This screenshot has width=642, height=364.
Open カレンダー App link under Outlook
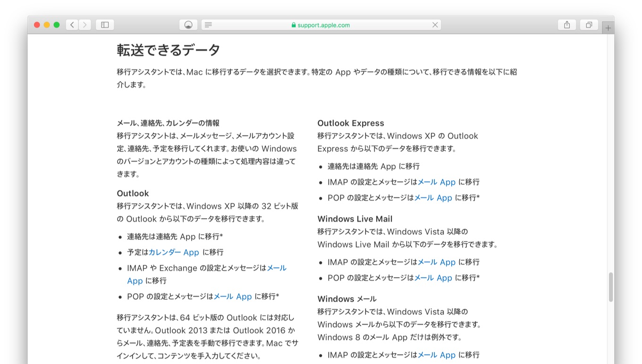click(x=174, y=252)
